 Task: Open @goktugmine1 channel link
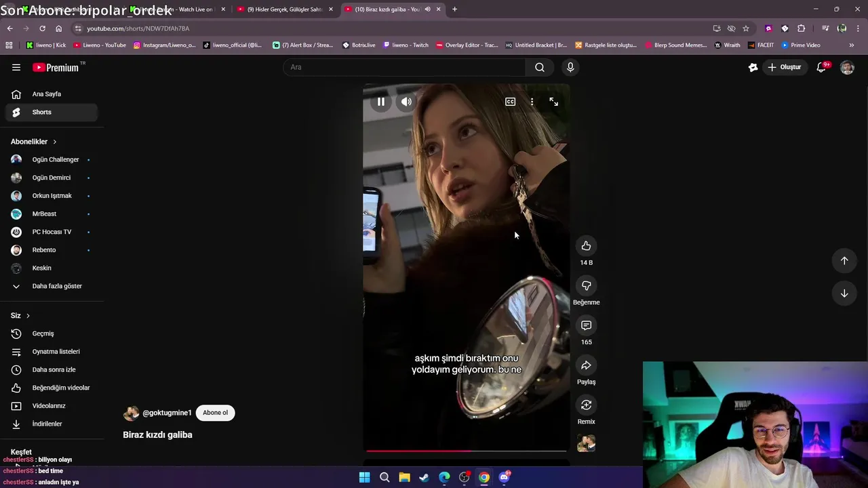(x=167, y=413)
